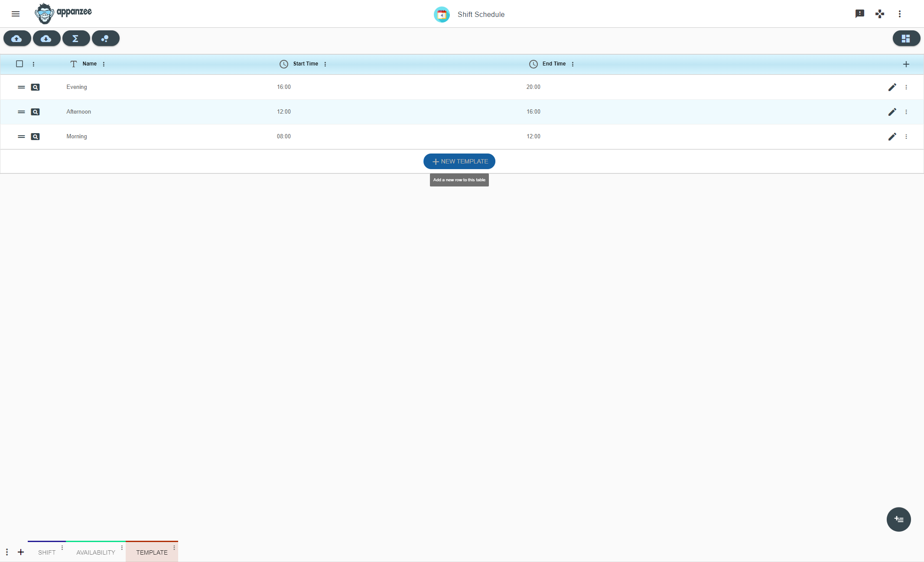The image size is (924, 562).
Task: Open the bubble chart tool
Action: tap(105, 39)
